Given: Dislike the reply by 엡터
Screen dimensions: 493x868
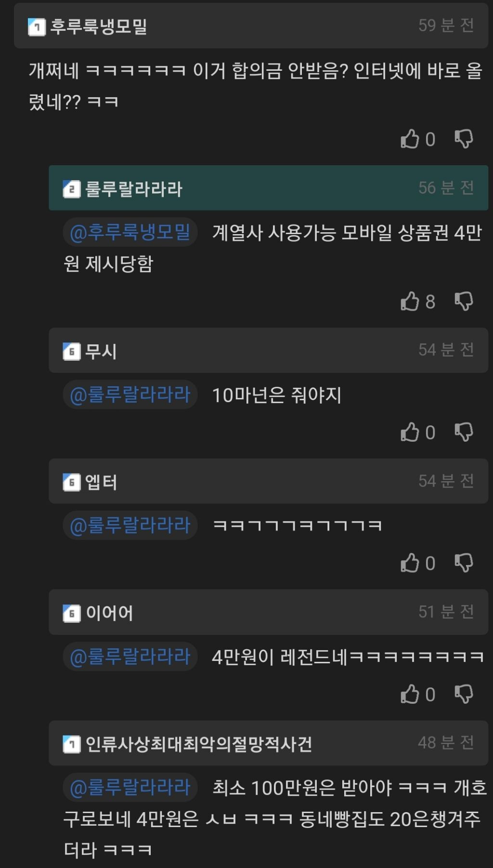Looking at the screenshot, I should click(464, 563).
